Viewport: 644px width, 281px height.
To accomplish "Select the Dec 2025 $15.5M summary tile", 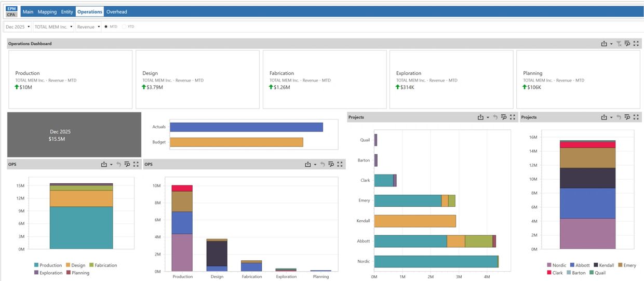I will (74, 135).
